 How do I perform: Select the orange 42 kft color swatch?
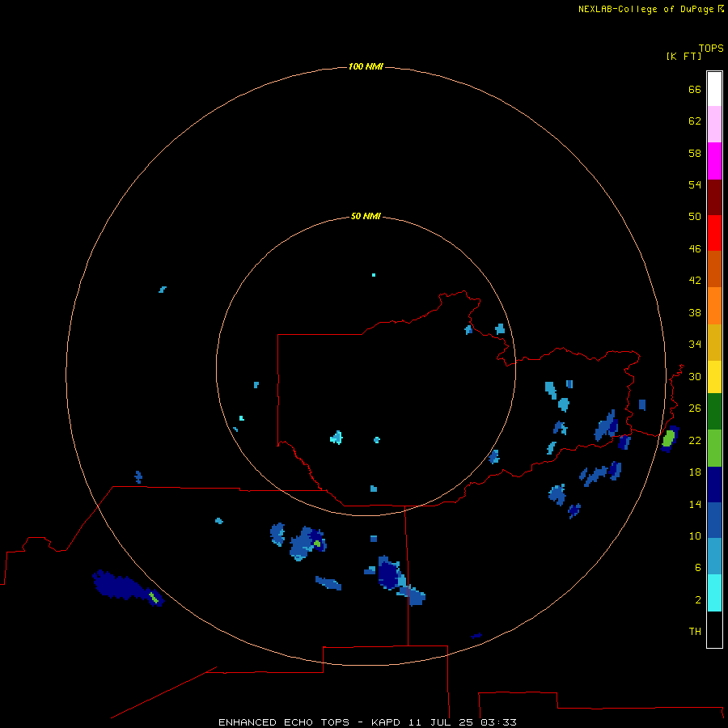point(714,306)
